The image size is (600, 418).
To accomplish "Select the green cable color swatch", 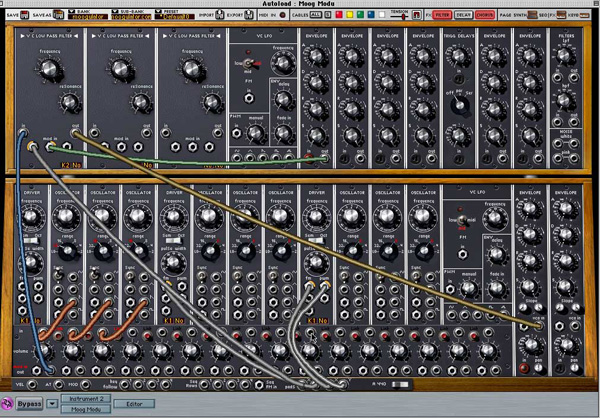I will 360,15.
